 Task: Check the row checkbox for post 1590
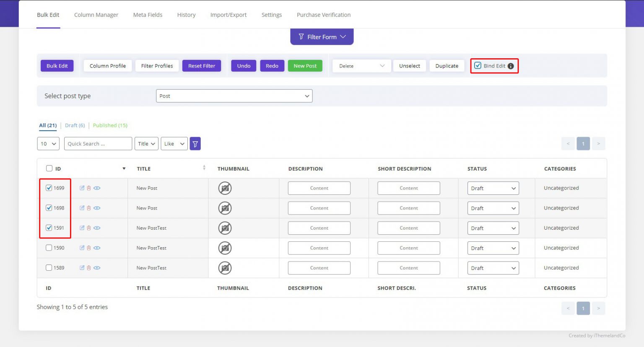pos(49,248)
